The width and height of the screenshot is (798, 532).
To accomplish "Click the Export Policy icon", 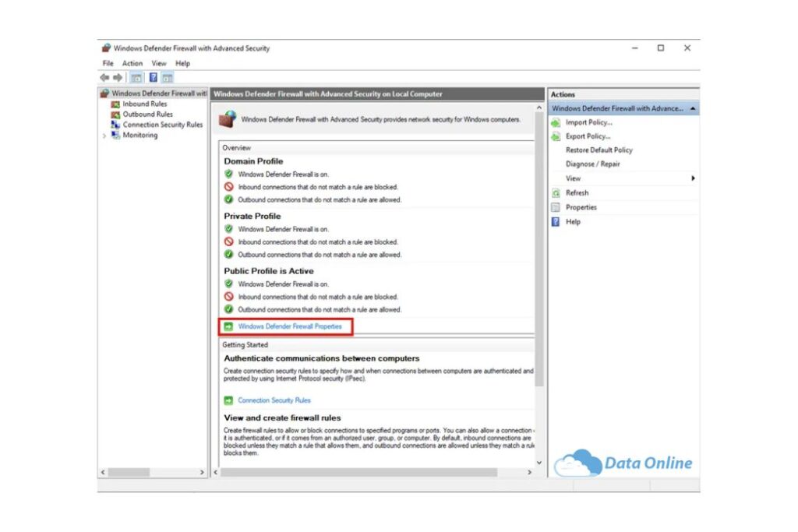I will pos(556,136).
